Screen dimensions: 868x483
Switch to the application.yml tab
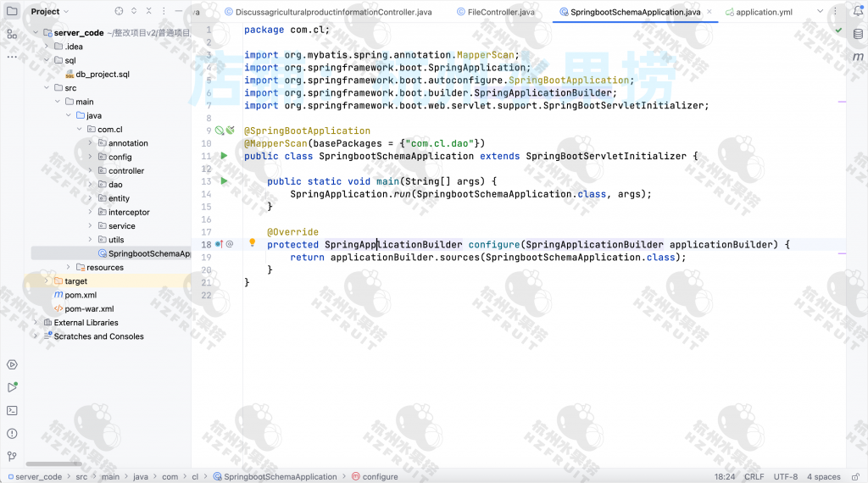click(764, 12)
